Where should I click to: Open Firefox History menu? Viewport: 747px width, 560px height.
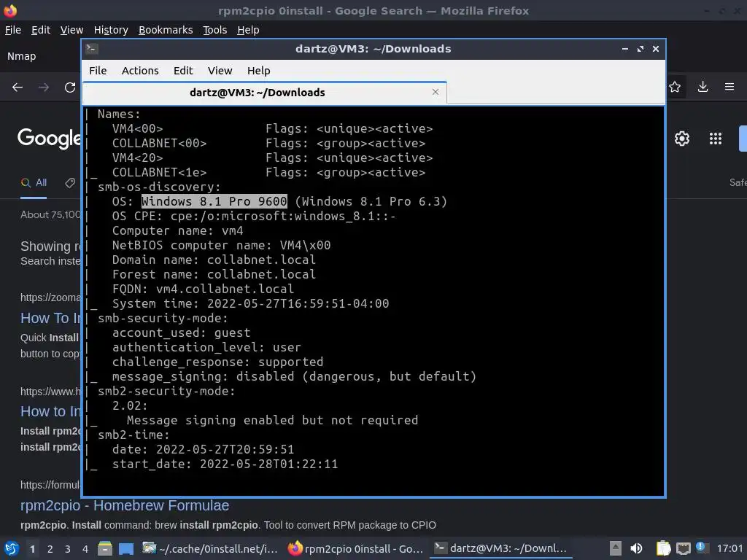click(111, 30)
